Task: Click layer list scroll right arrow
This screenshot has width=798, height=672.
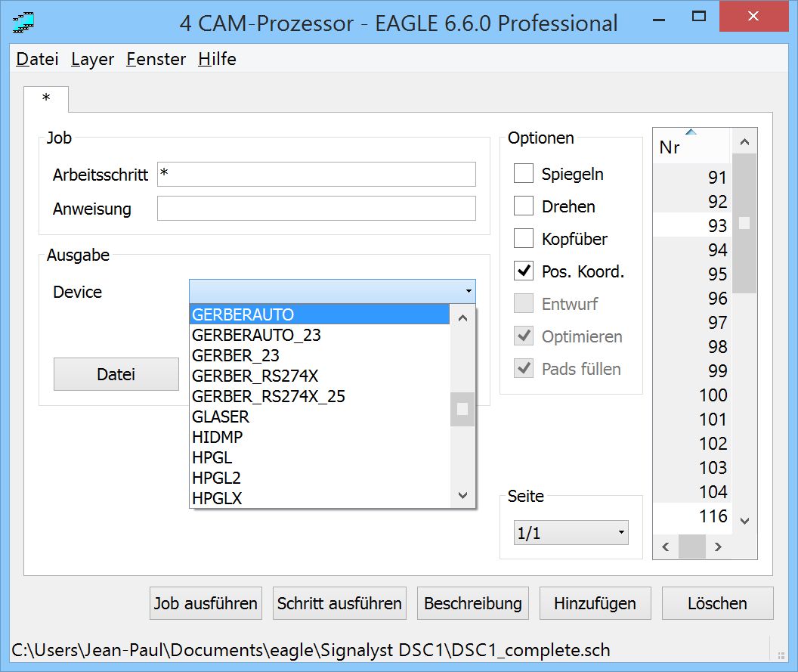Action: 718,547
